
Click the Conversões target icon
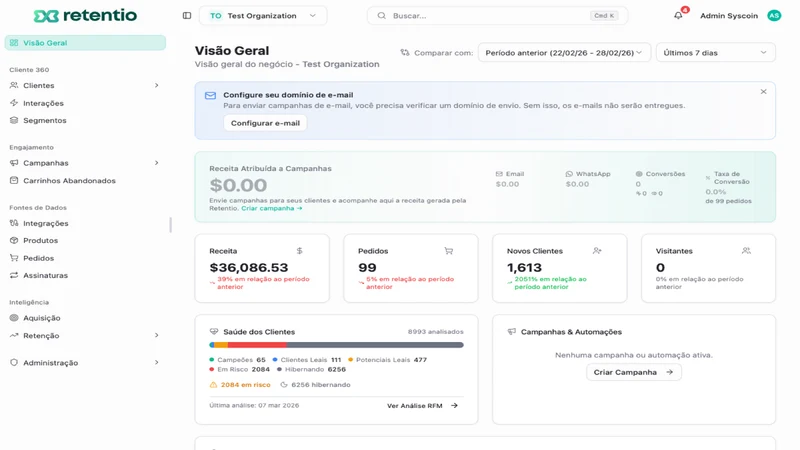tap(639, 174)
